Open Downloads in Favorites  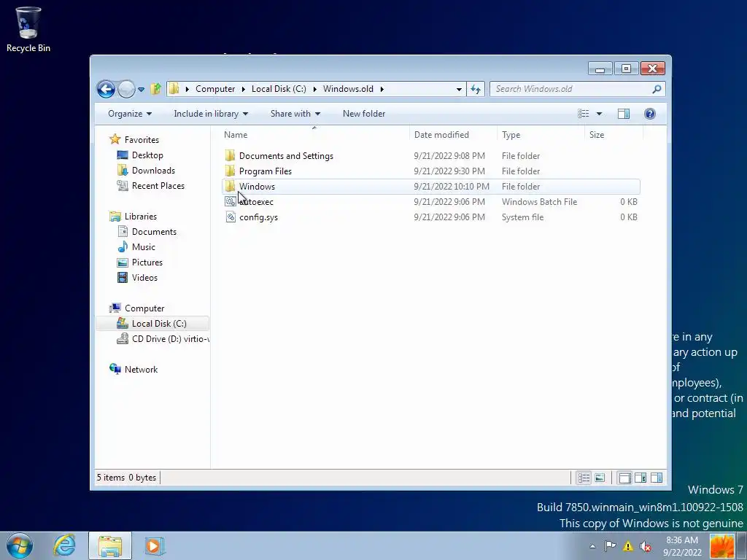(146, 171)
